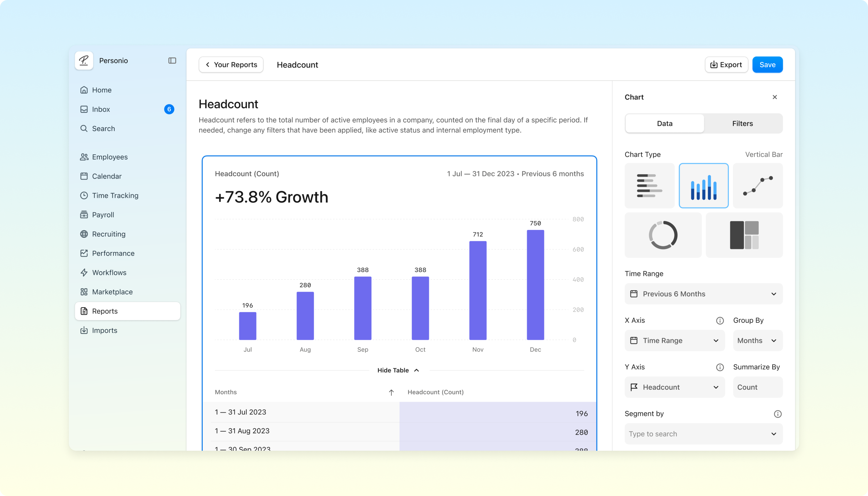Go back to Your Reports
Image resolution: width=868 pixels, height=496 pixels.
coord(231,65)
